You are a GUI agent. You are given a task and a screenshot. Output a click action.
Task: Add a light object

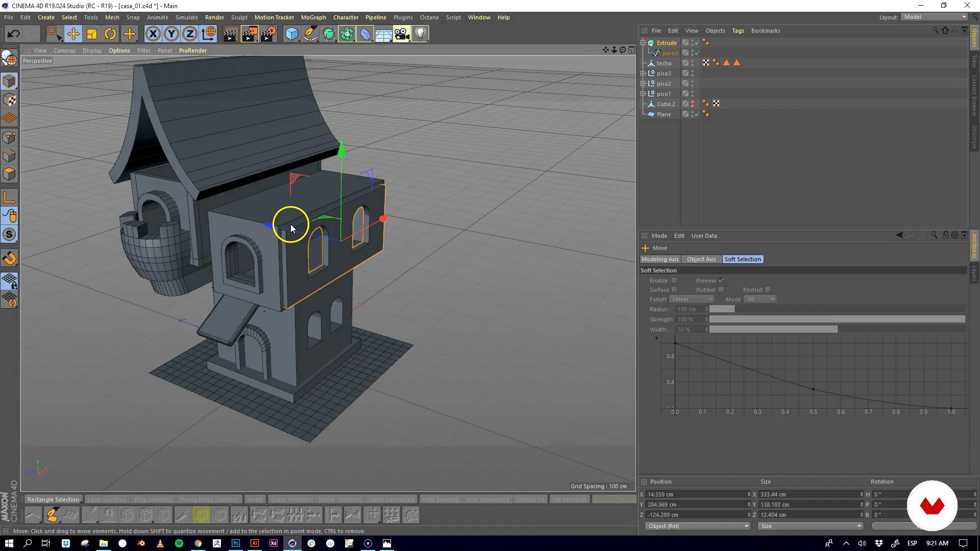point(420,34)
